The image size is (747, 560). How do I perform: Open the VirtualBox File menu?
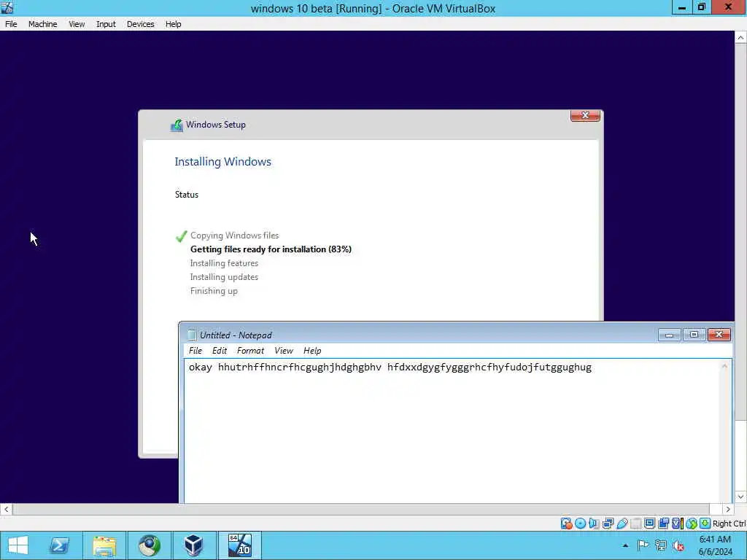[x=11, y=24]
